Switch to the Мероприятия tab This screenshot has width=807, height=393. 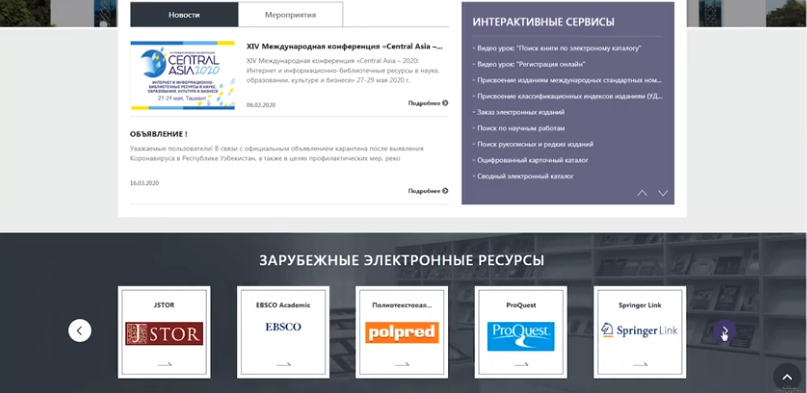coord(290,14)
